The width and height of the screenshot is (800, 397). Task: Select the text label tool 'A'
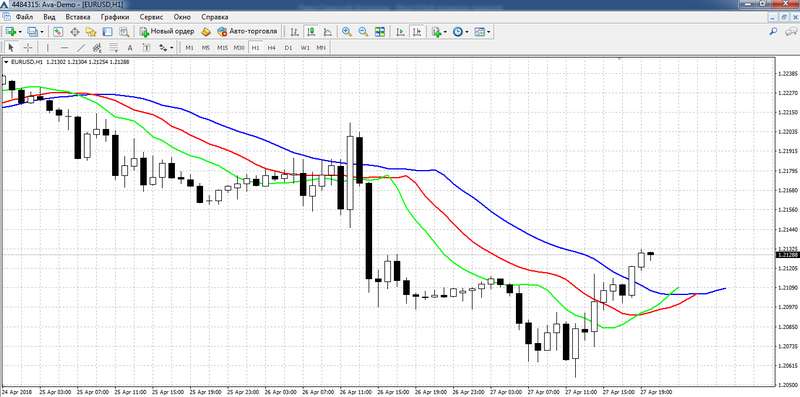(130, 47)
